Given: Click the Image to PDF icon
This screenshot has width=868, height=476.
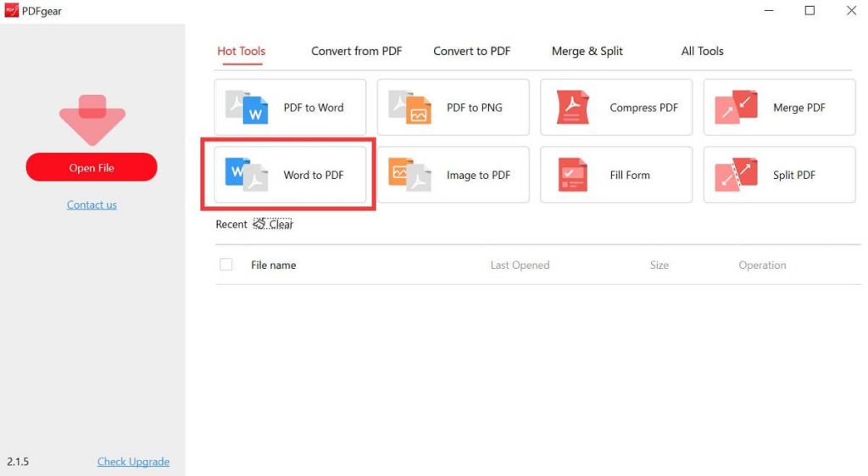Looking at the screenshot, I should [x=409, y=175].
